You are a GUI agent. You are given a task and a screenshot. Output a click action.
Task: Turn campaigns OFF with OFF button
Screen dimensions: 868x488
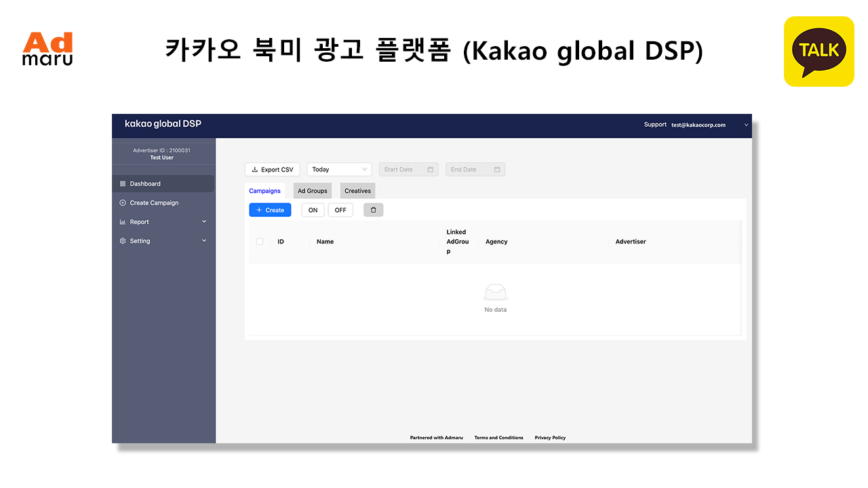(x=340, y=210)
